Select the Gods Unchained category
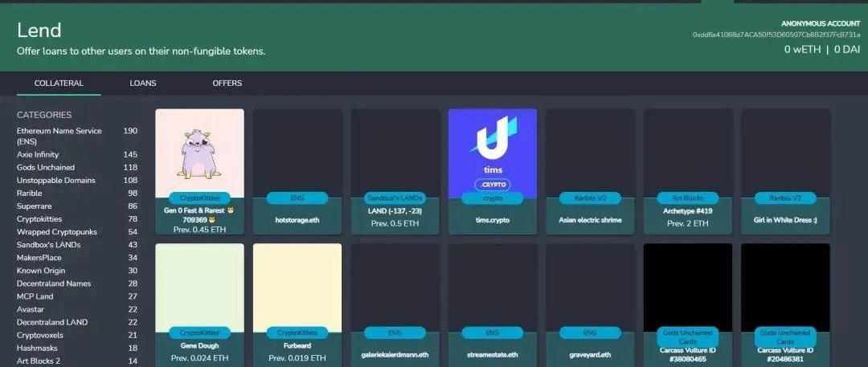 pyautogui.click(x=77, y=167)
